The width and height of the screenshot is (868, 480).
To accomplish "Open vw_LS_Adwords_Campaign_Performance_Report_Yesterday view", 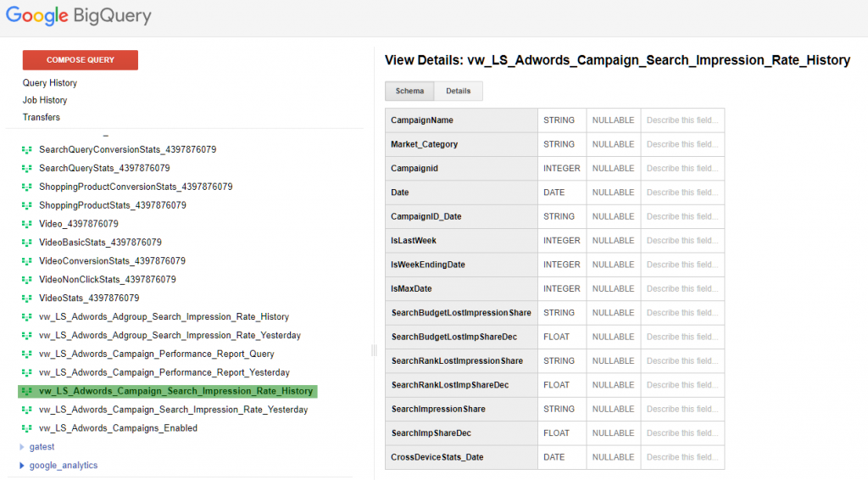I will click(164, 372).
